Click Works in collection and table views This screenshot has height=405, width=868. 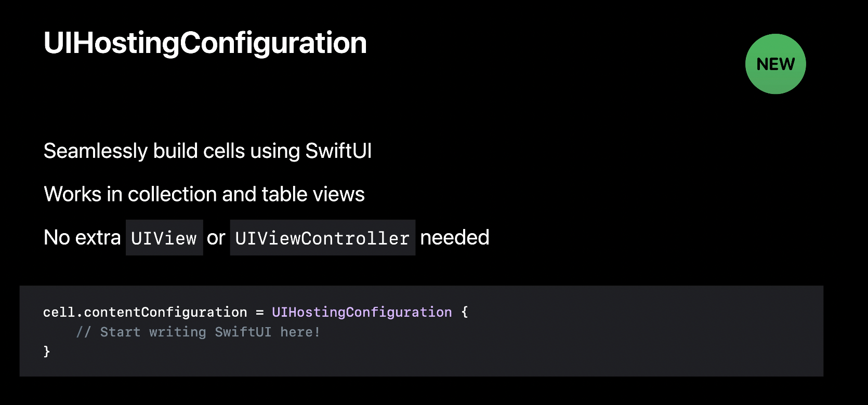(x=204, y=194)
